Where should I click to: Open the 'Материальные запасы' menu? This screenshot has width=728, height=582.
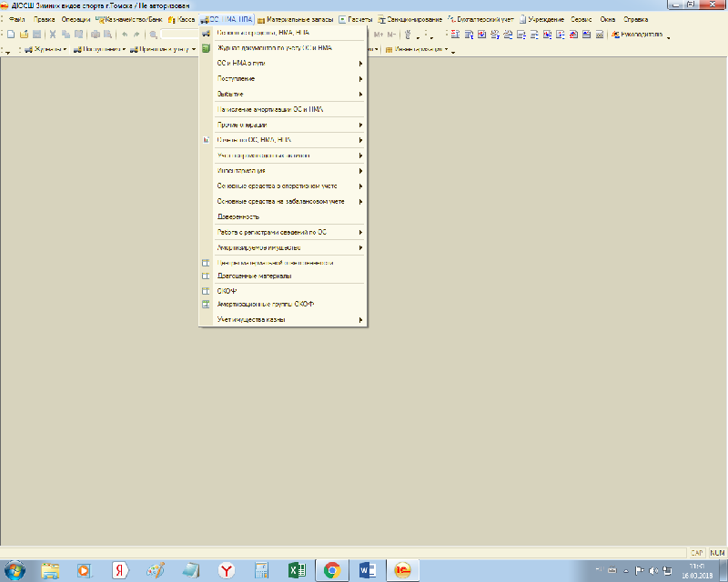[295, 19]
